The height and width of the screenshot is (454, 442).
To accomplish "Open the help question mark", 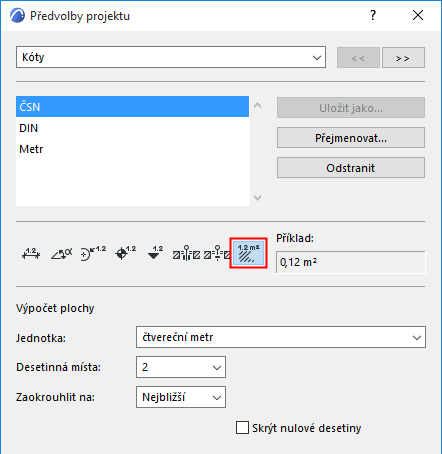I will (373, 15).
